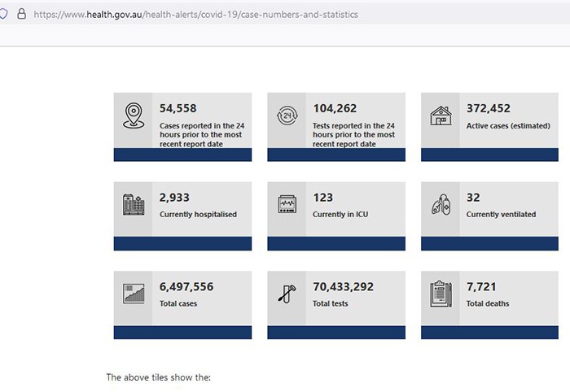Screen dimensions: 570x392
Task: Click the rising chart icon for total cases
Action: pos(133,294)
